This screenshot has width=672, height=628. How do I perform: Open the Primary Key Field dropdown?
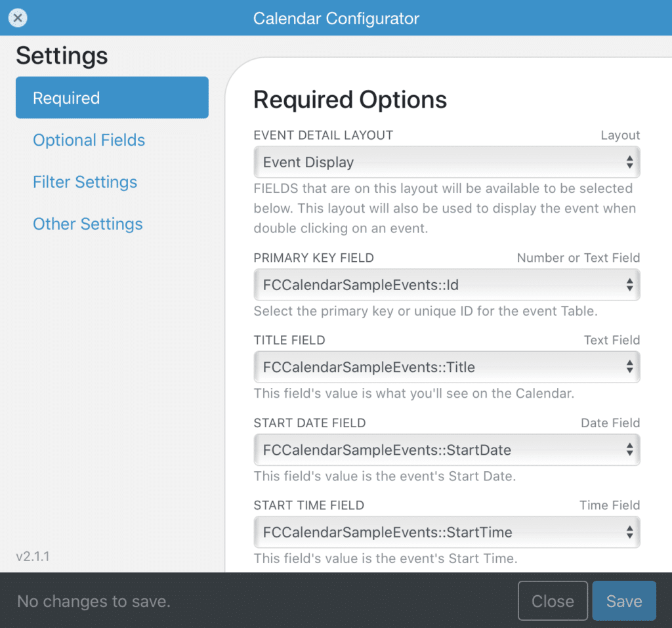[447, 285]
